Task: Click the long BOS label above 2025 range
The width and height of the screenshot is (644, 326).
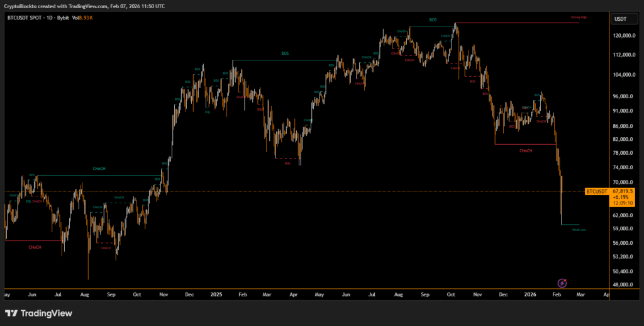Action: point(285,54)
